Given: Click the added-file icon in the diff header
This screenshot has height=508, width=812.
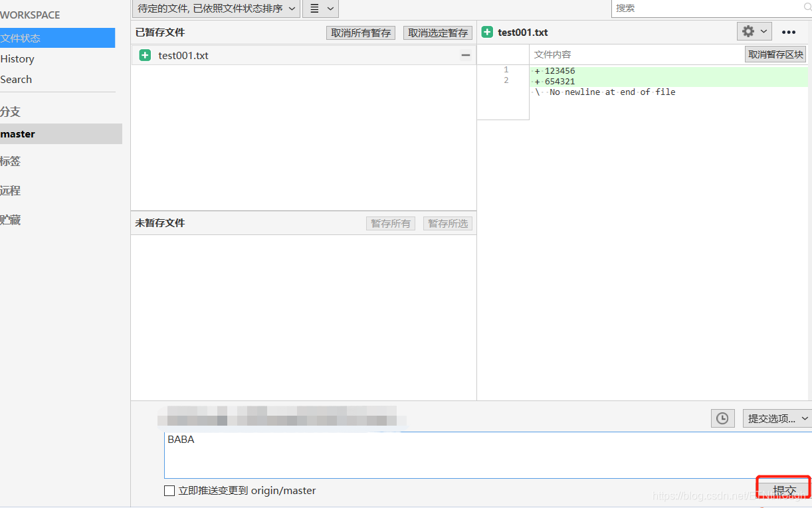Looking at the screenshot, I should pos(487,32).
